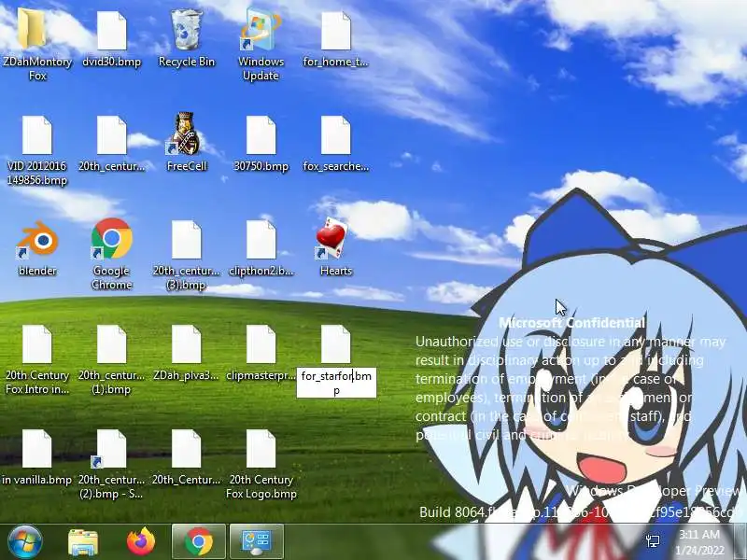Select the 20th_Centur... file next to Fox Logo
Viewport: 747px width, 560px height.
[186, 449]
